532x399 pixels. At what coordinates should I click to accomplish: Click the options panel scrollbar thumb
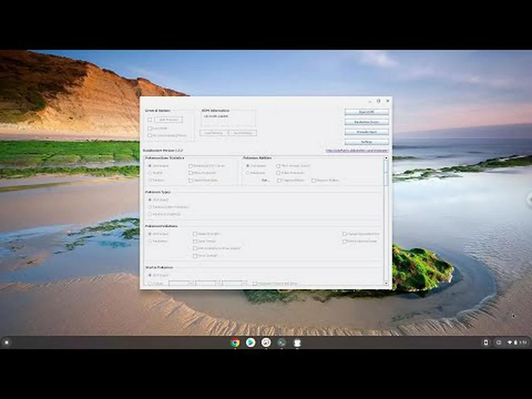click(x=386, y=171)
